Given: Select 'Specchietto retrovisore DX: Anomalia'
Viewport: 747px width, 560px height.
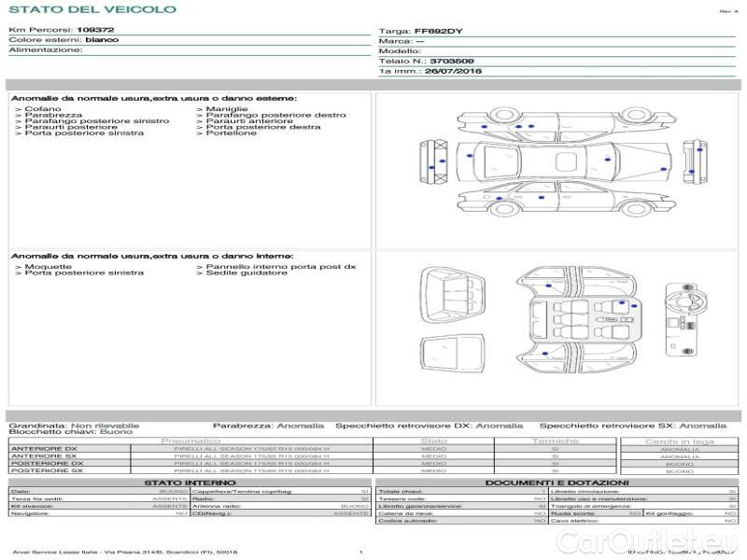Looking at the screenshot, I should [430, 426].
